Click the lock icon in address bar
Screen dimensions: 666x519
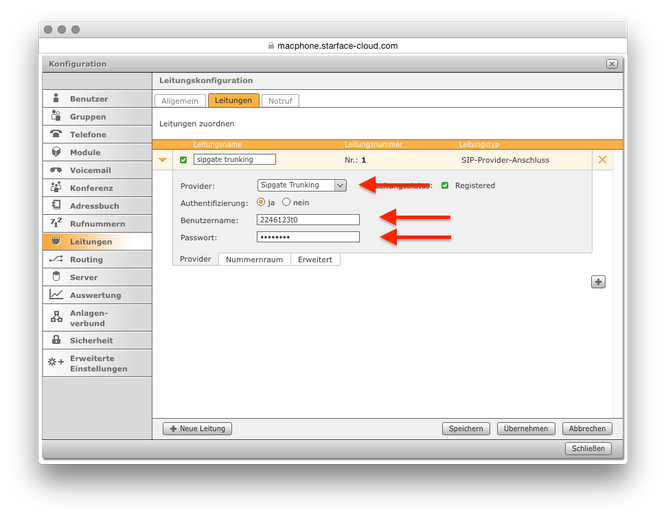[x=271, y=45]
